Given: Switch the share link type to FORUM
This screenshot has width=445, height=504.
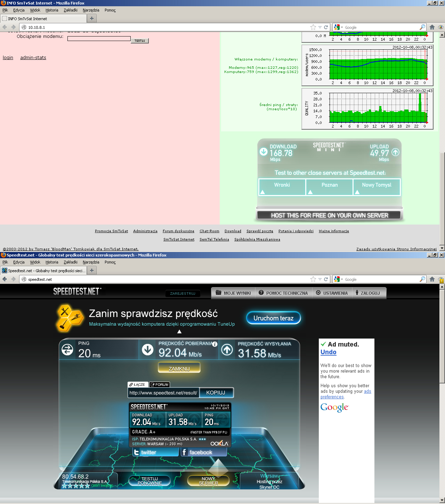Looking at the screenshot, I should tap(160, 384).
